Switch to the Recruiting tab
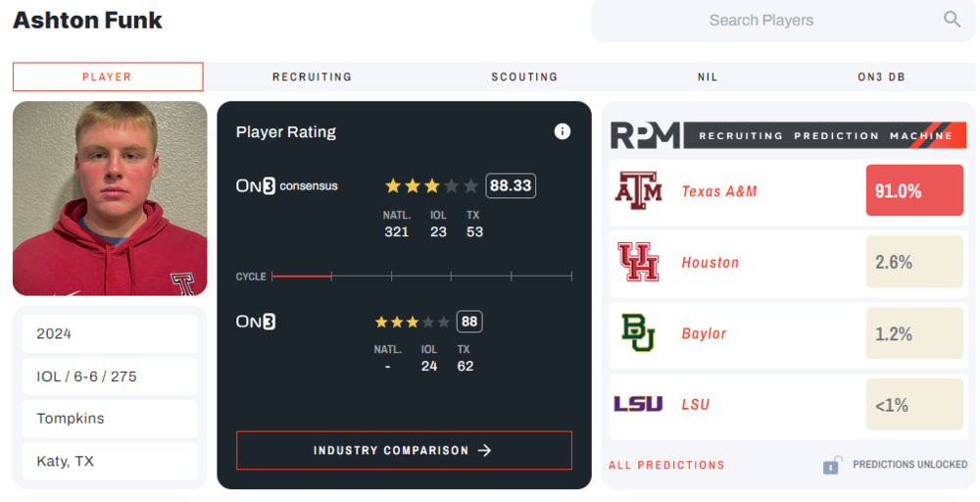 pos(312,77)
